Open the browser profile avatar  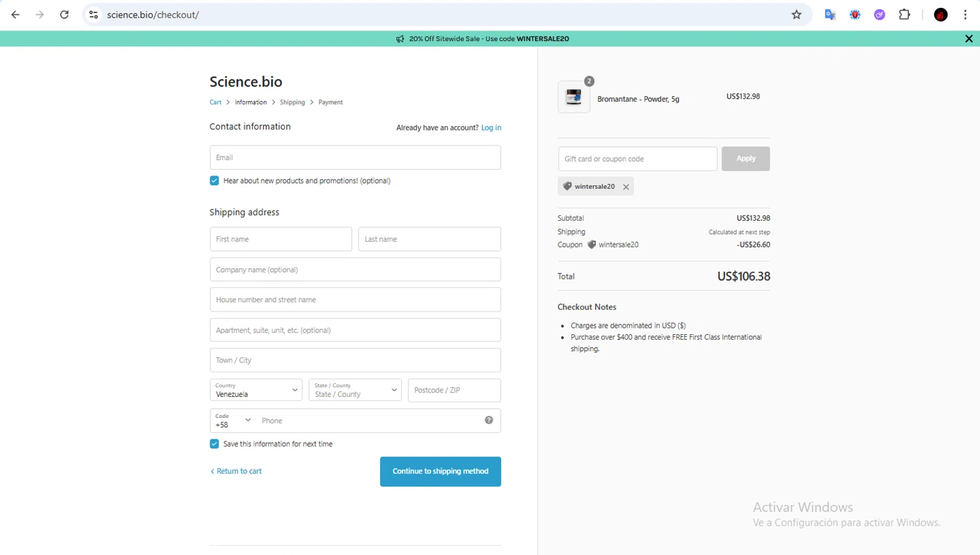click(941, 14)
